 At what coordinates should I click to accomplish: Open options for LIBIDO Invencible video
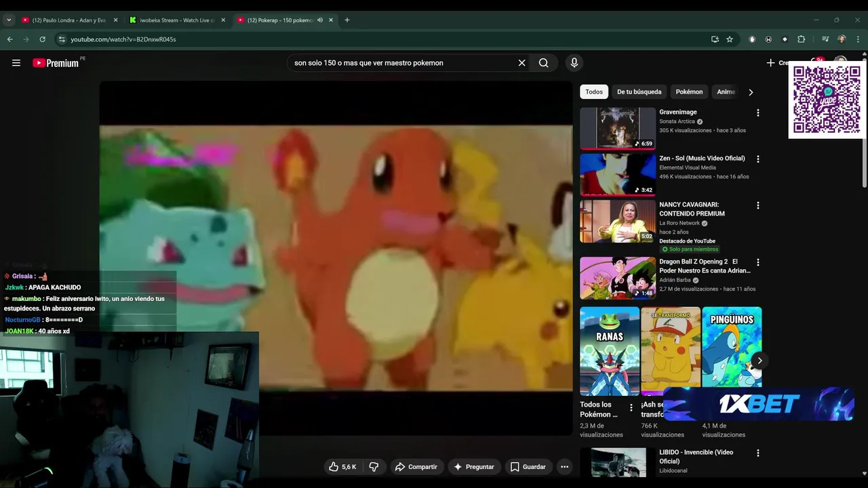click(758, 453)
